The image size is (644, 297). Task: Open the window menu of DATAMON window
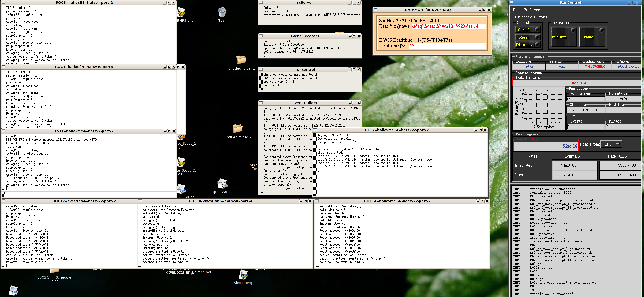375,10
